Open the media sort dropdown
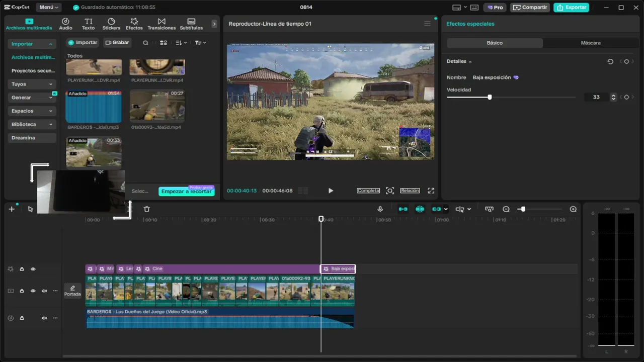 point(181,43)
